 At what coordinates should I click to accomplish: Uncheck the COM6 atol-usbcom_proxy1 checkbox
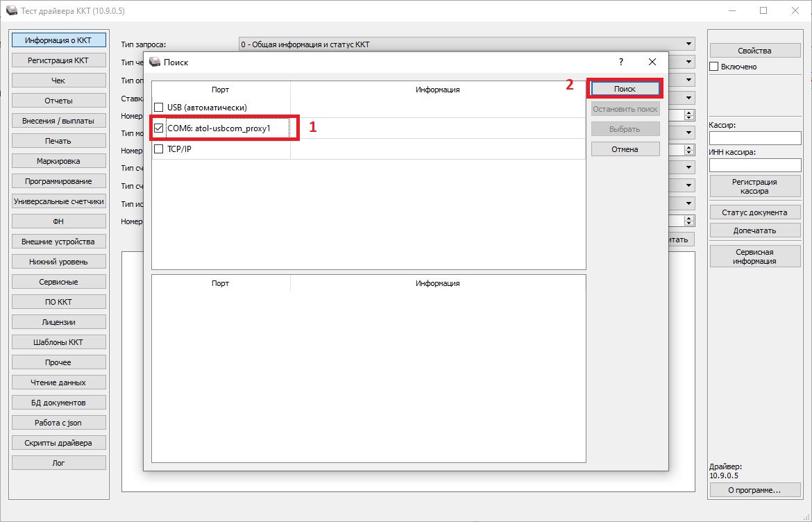(159, 128)
